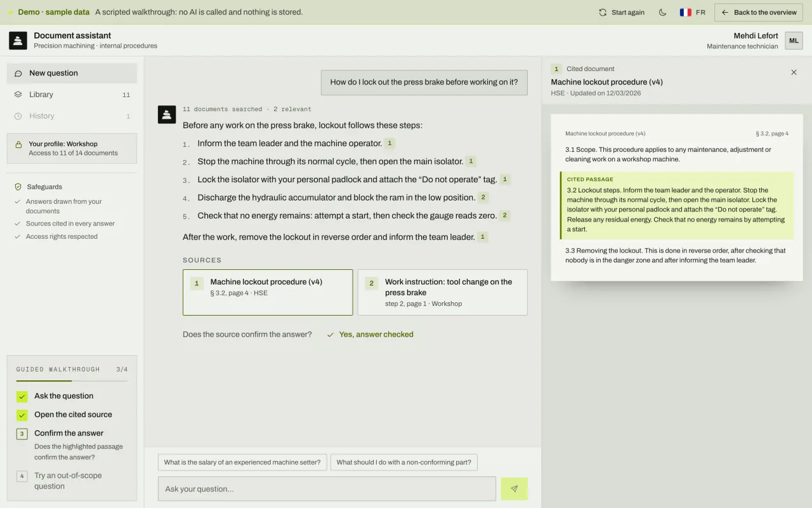
Task: Click citation badge after 'main isolator'
Action: (x=471, y=161)
